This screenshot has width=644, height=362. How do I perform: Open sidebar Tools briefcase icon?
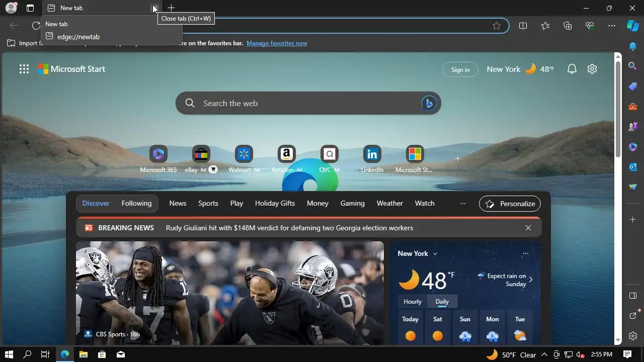pyautogui.click(x=633, y=107)
